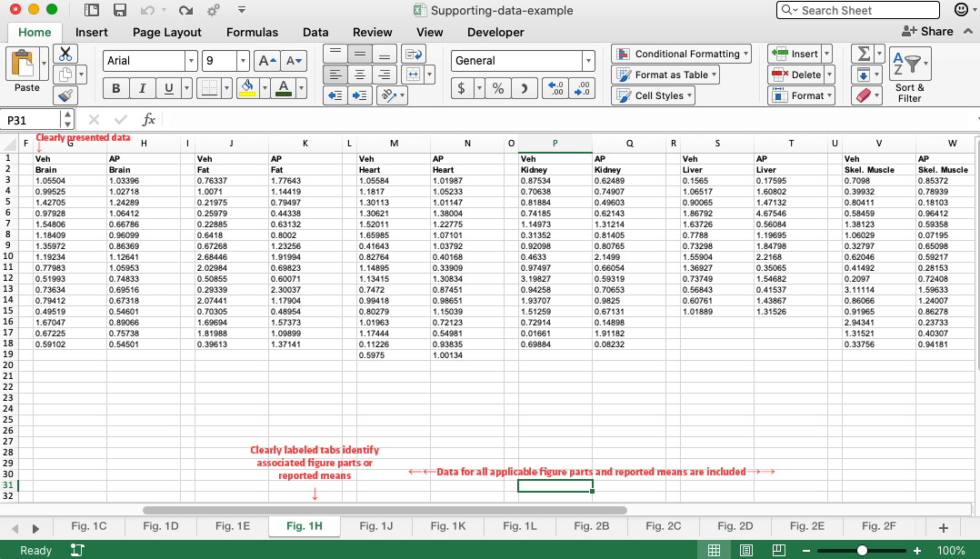Align text left

pos(335,75)
